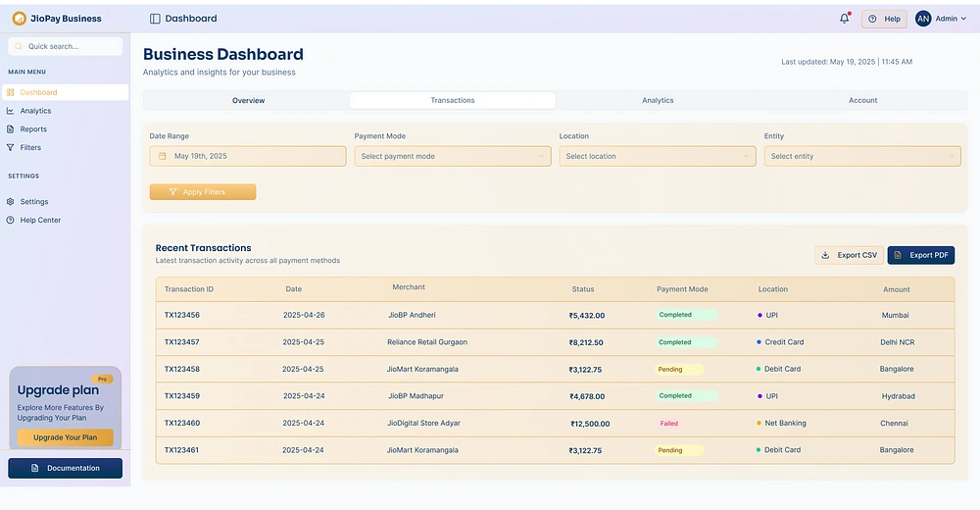Click the calendar icon in Date Range field

[163, 157]
